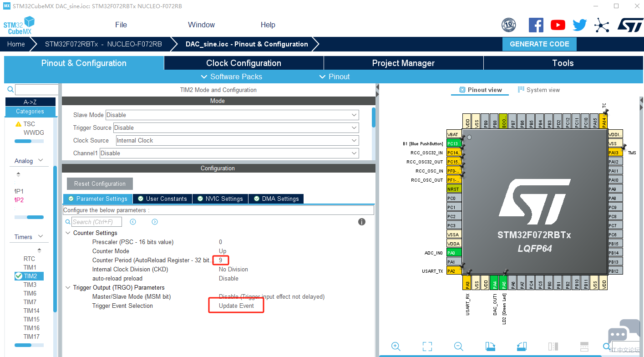This screenshot has width=644, height=357.
Task: Open the Channel1 dropdown
Action: pos(229,153)
